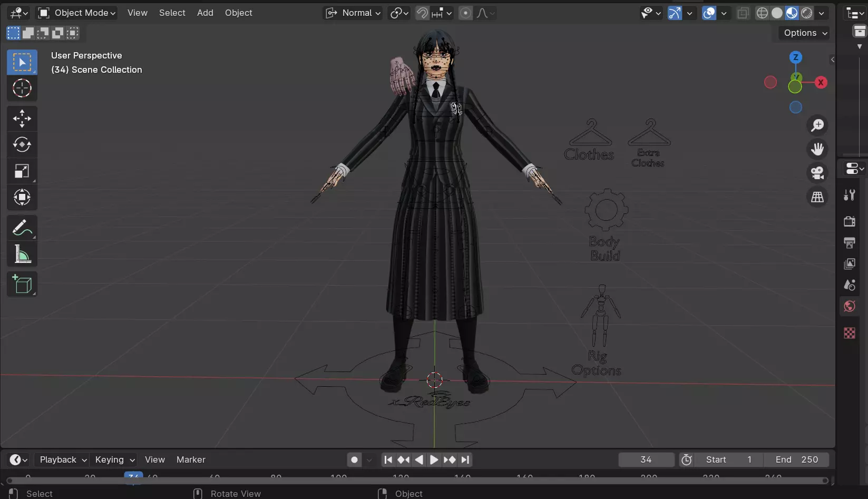
Task: Switch to Wireframe viewport shading
Action: (x=762, y=13)
